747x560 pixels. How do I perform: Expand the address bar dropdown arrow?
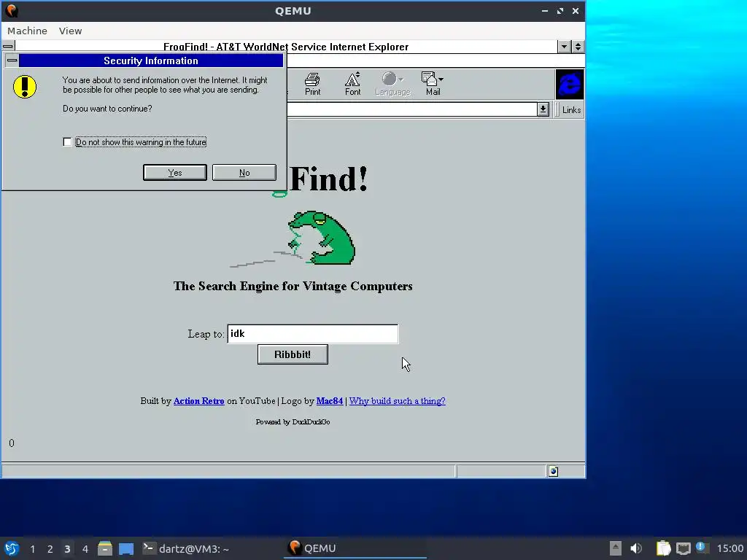point(543,109)
